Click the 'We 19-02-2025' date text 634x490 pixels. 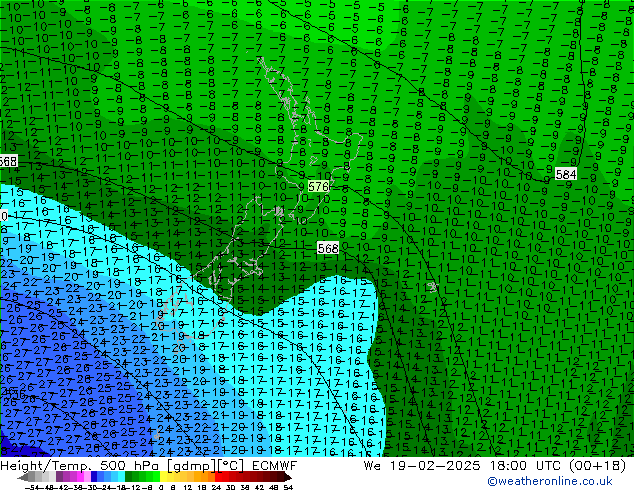click(x=422, y=465)
